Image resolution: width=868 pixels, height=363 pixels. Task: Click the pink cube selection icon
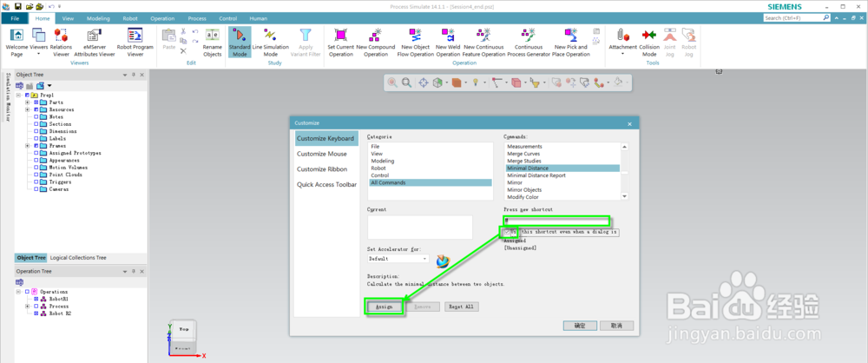(516, 82)
